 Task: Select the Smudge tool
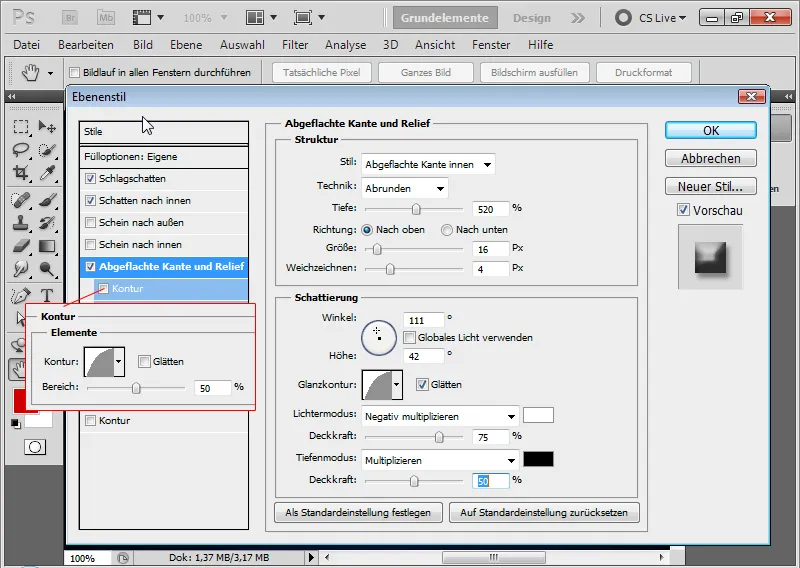21,268
